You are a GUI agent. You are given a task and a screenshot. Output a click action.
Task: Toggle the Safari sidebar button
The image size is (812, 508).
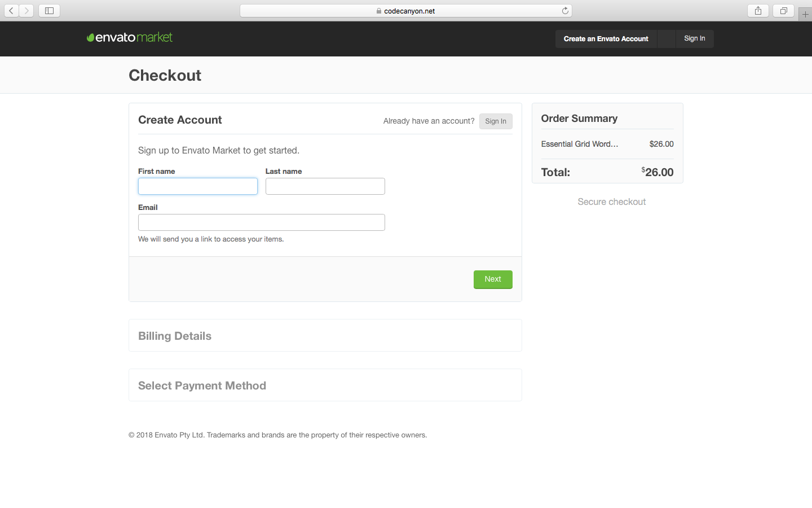49,11
